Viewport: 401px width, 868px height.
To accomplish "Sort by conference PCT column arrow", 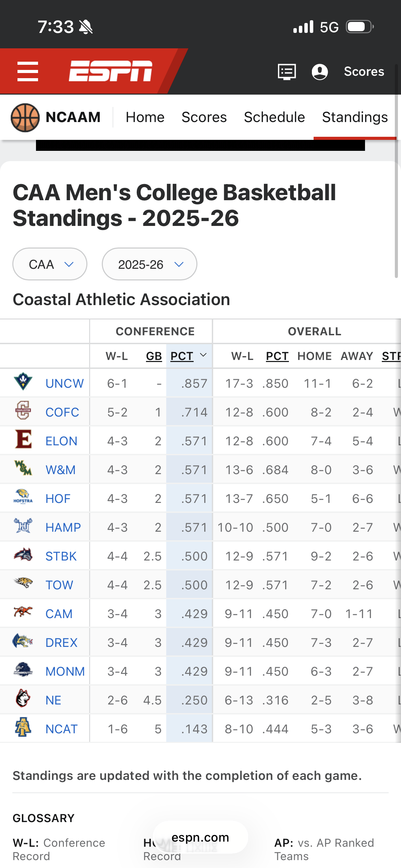I will coord(203,355).
